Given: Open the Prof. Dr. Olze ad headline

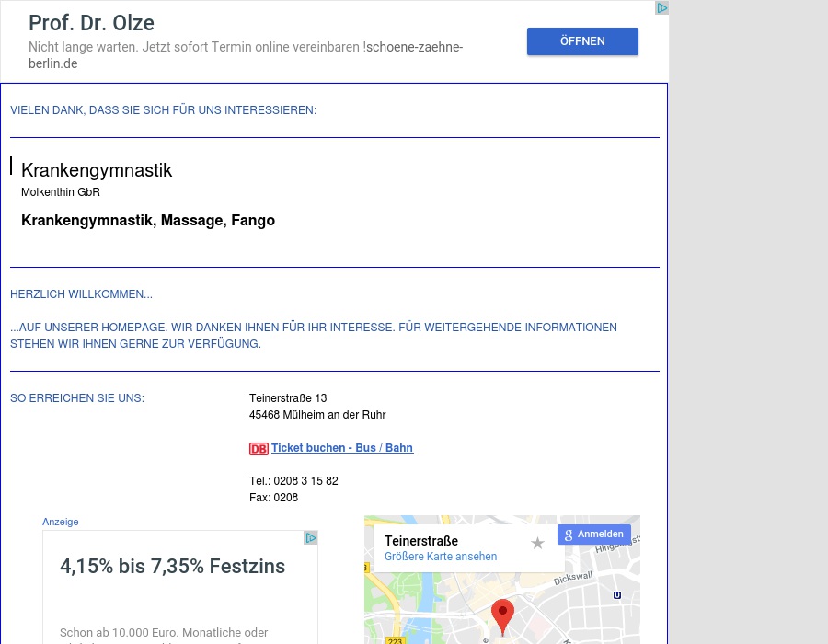Looking at the screenshot, I should click(91, 23).
